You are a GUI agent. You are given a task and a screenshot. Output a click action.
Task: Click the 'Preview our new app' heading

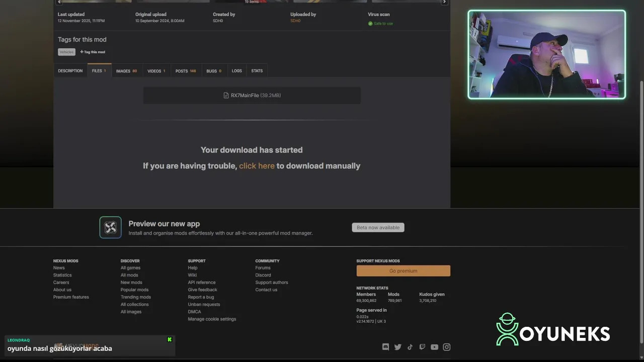click(164, 224)
